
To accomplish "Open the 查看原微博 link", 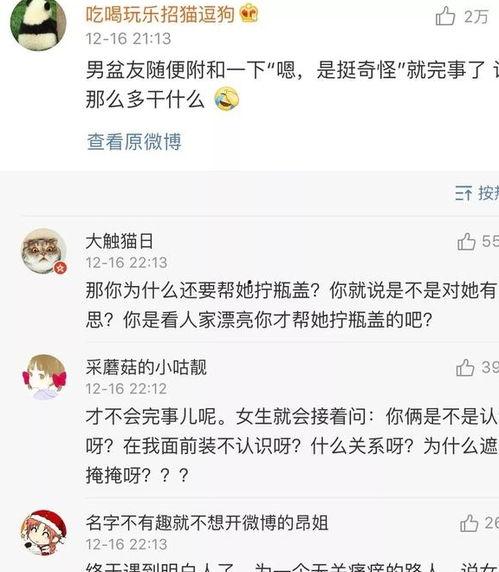I will 134,142.
